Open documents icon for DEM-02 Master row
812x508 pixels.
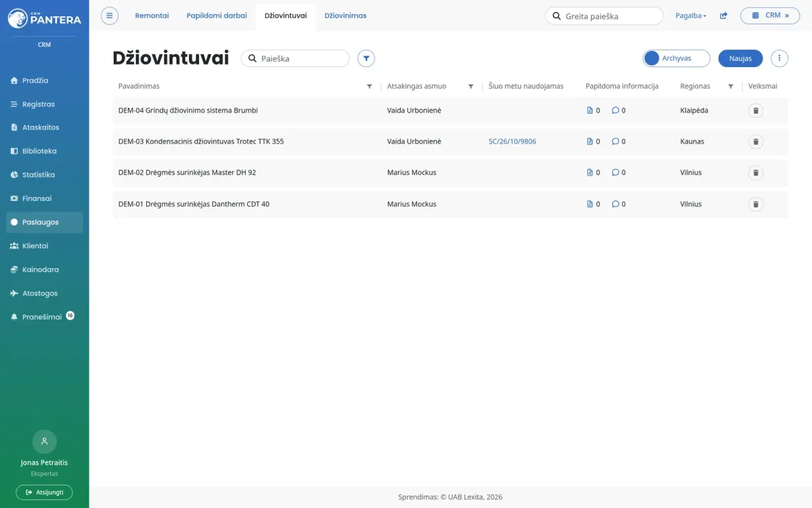point(589,173)
